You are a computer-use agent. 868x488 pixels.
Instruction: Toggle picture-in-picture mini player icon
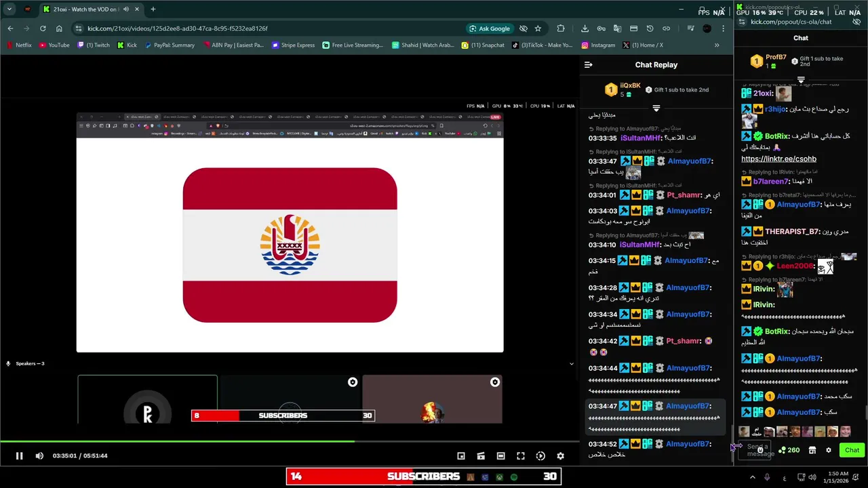[461, 456]
